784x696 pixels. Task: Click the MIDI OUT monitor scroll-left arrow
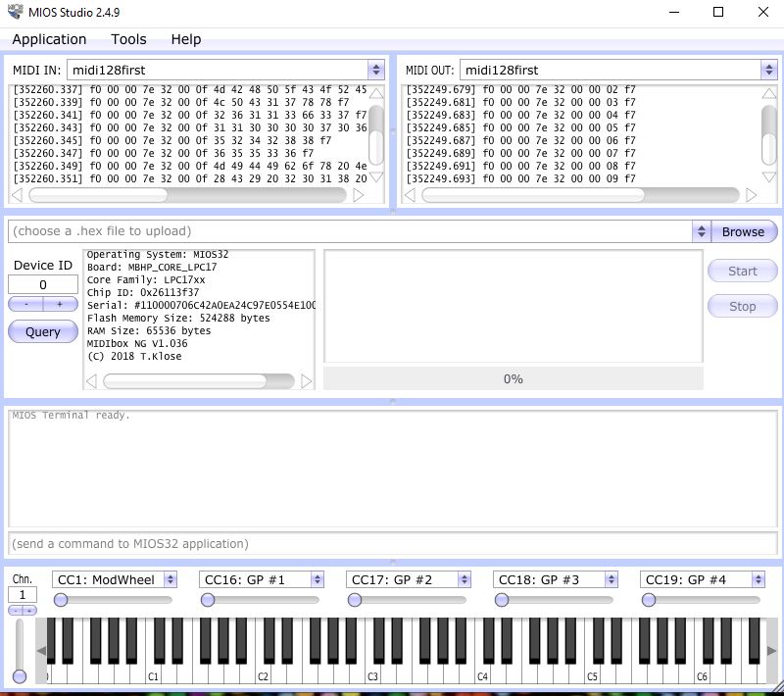[x=410, y=195]
